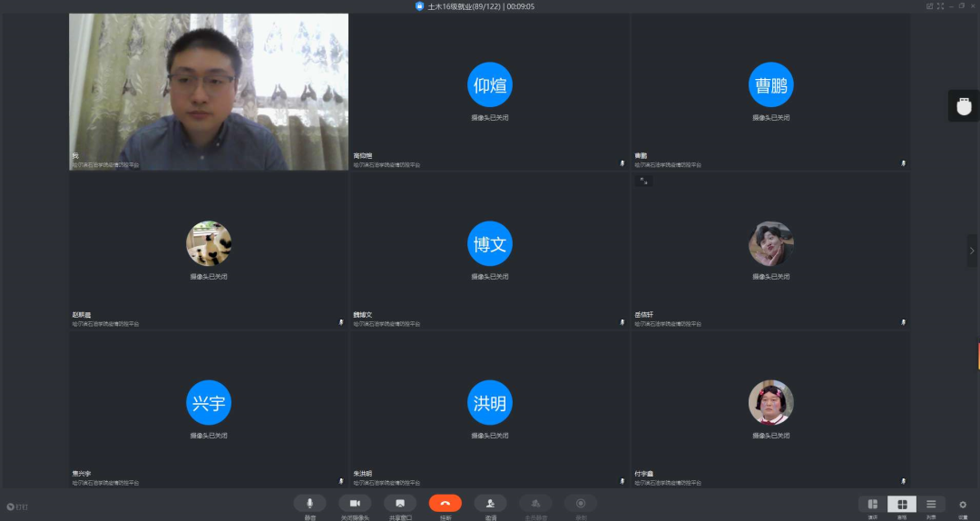This screenshot has width=980, height=521.
Task: Toggle mute-all members button
Action: [x=535, y=503]
